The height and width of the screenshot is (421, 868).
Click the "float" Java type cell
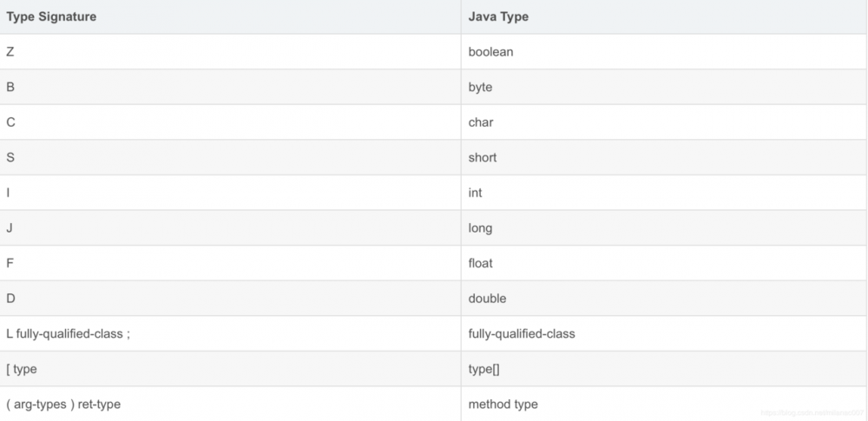pyautogui.click(x=481, y=263)
